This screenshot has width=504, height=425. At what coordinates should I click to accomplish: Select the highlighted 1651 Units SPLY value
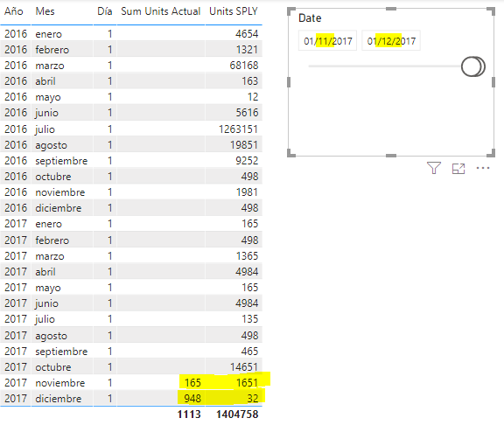[x=247, y=383]
